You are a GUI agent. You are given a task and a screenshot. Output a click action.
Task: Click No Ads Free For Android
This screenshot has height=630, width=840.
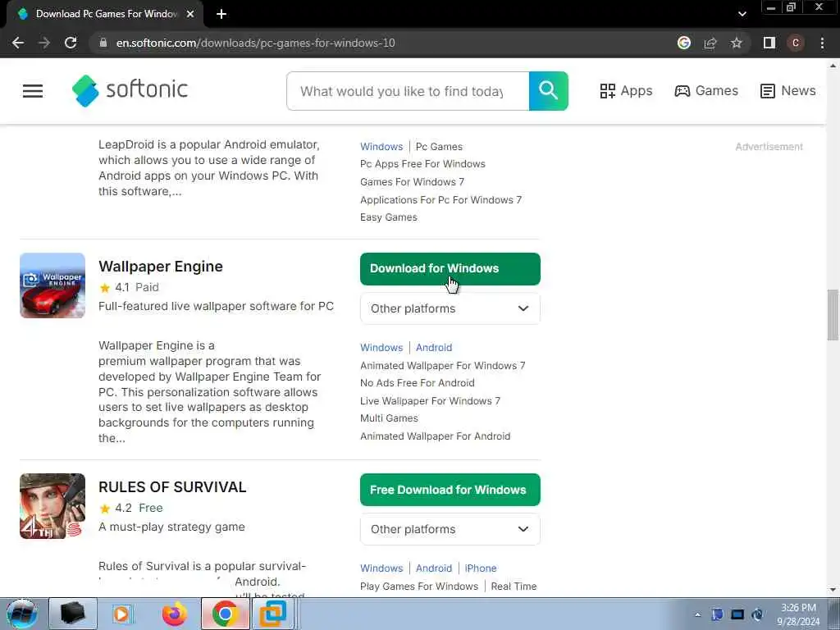[418, 383]
